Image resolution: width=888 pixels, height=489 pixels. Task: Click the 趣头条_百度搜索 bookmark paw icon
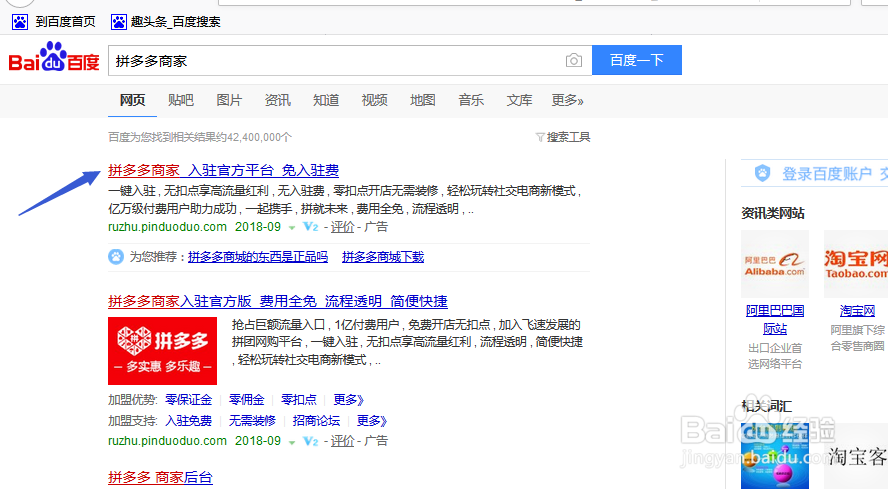[x=119, y=22]
